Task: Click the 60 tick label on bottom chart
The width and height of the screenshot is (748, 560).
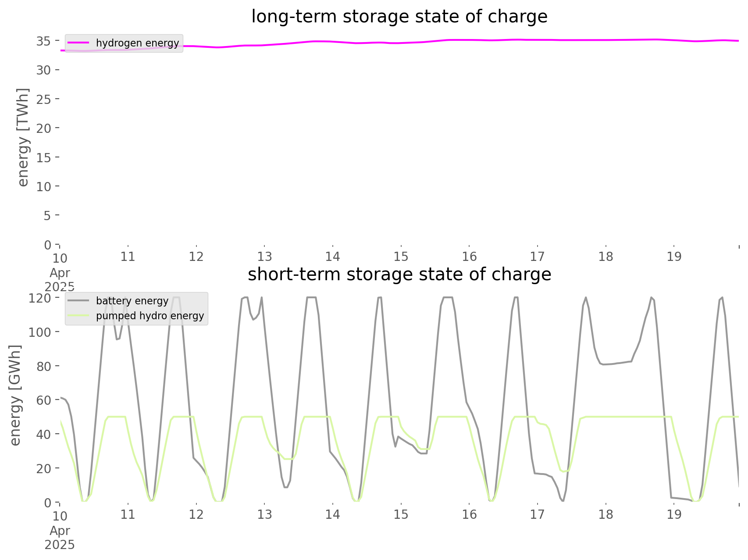Action: (x=44, y=400)
